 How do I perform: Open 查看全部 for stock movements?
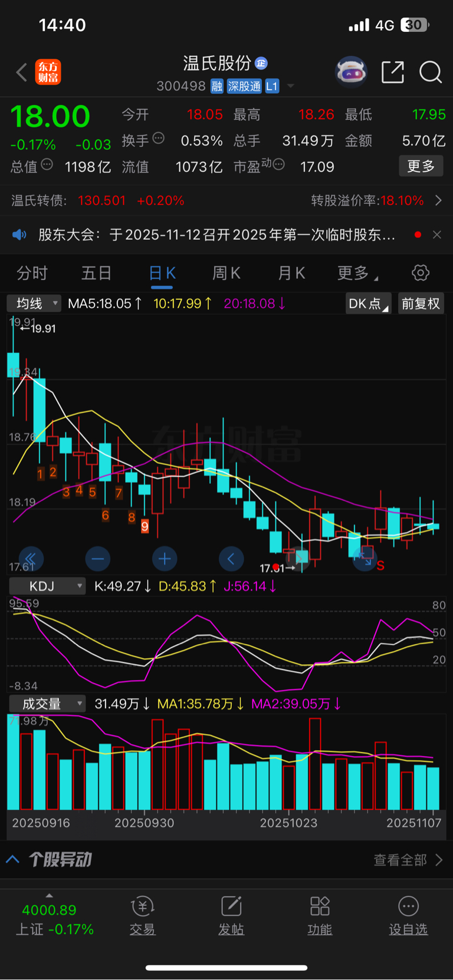click(x=408, y=860)
